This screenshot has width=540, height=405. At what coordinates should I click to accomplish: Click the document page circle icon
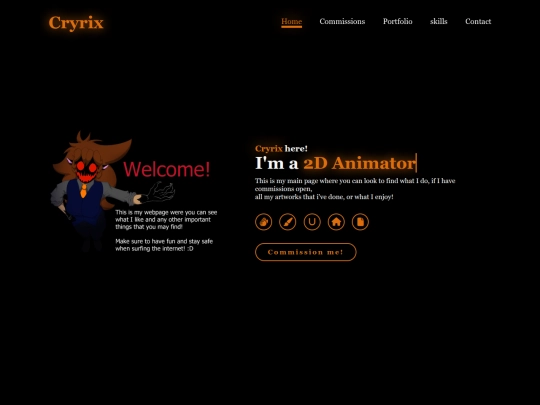[360, 222]
